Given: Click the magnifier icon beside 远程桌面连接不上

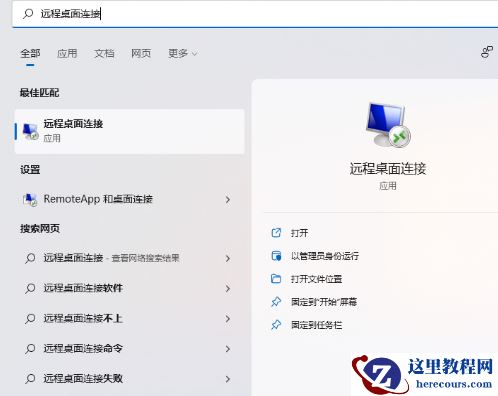Looking at the screenshot, I should point(30,319).
